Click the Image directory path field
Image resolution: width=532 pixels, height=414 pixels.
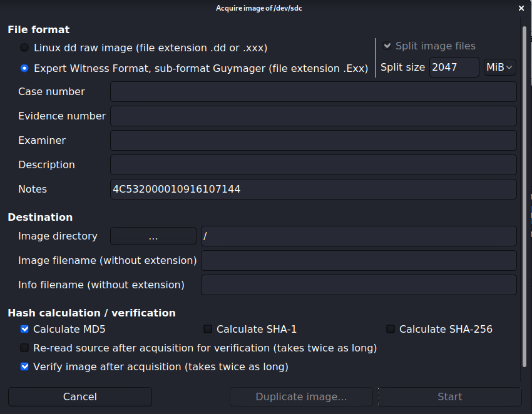pos(358,236)
